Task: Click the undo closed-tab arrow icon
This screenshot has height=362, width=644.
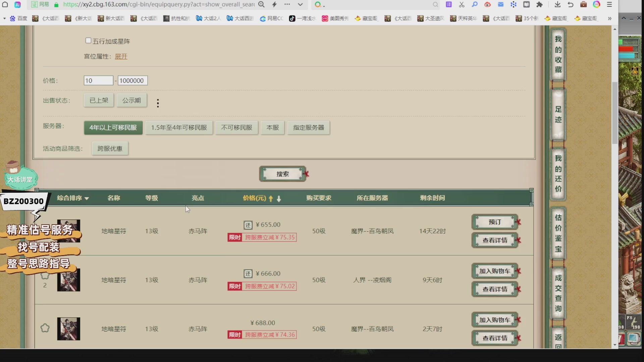Action: click(571, 4)
